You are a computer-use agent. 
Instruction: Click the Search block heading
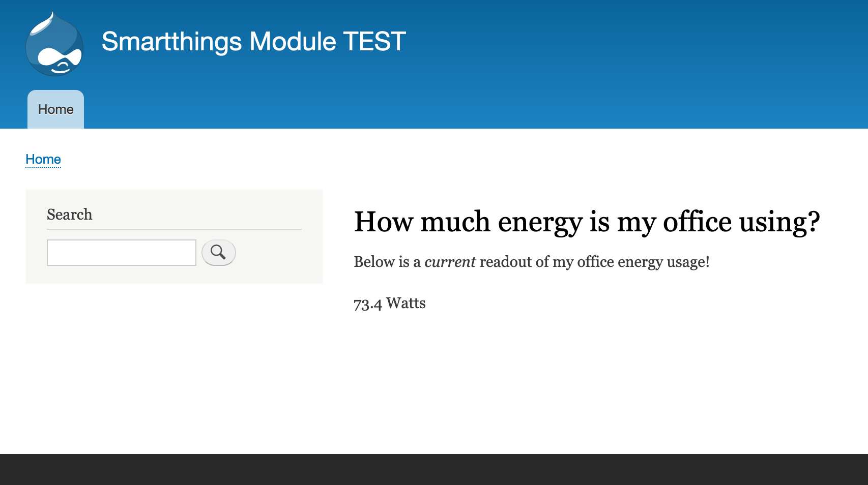(70, 215)
